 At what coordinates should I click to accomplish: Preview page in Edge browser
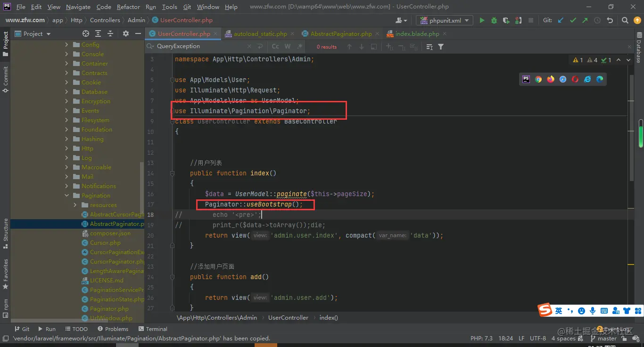pyautogui.click(x=600, y=79)
